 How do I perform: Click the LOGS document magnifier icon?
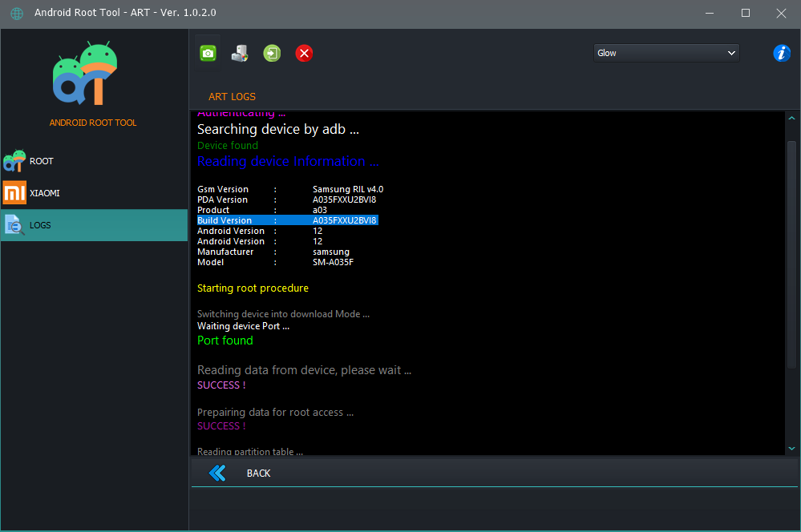[x=14, y=225]
